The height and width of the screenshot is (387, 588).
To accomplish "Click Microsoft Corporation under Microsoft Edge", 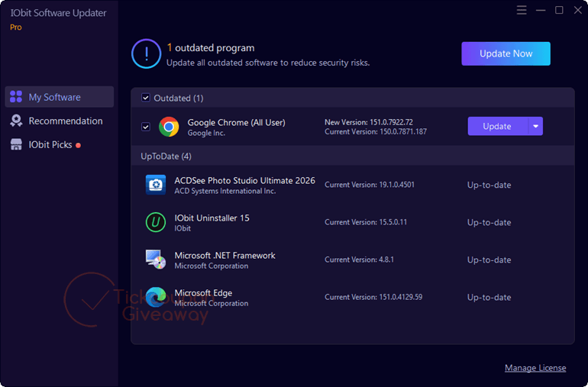I will pos(211,303).
